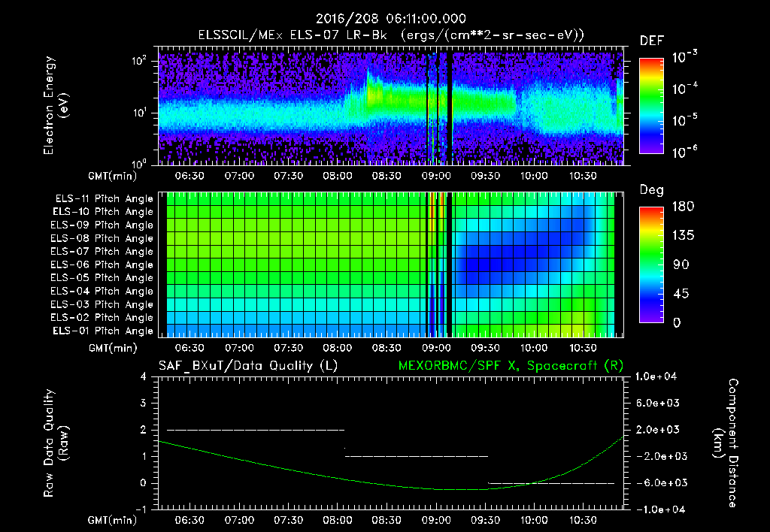770x532 pixels.
Task: Click the green MEXORBMC/SPF X, Spacecraft (R) label
Action: pyautogui.click(x=511, y=366)
